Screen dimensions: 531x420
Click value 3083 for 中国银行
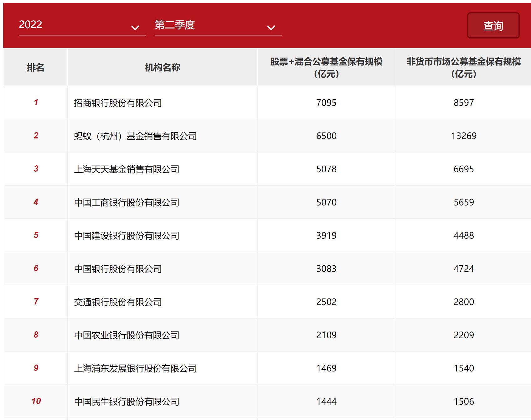pyautogui.click(x=326, y=269)
